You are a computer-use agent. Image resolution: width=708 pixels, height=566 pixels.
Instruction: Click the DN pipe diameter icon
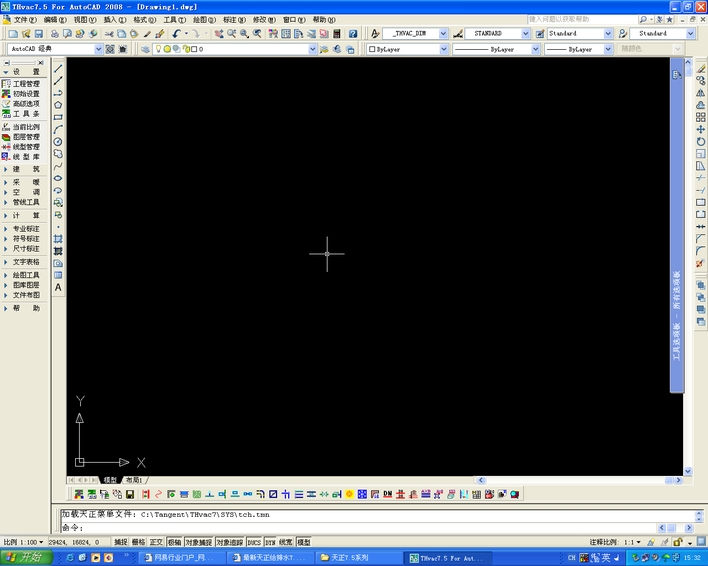click(387, 494)
